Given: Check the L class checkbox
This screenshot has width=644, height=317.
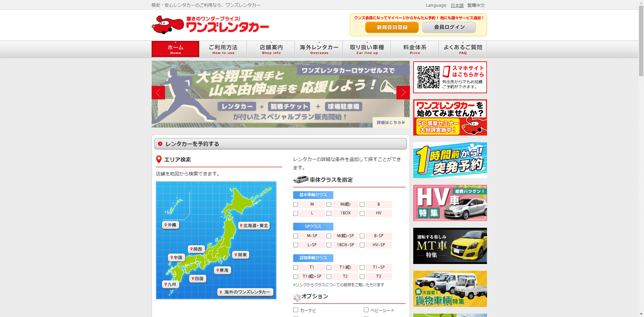Looking at the screenshot, I should coord(296,213).
